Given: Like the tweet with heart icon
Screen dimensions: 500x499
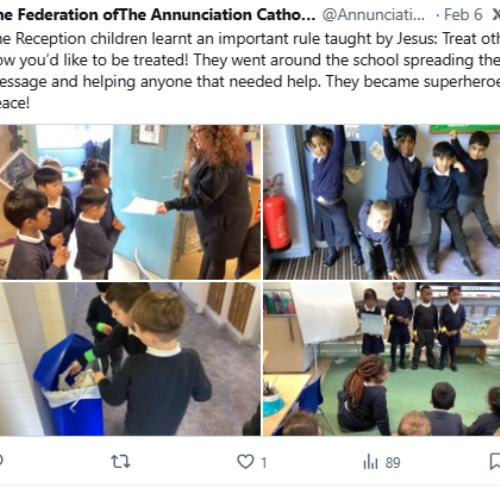Looking at the screenshot, I should coord(245,462).
